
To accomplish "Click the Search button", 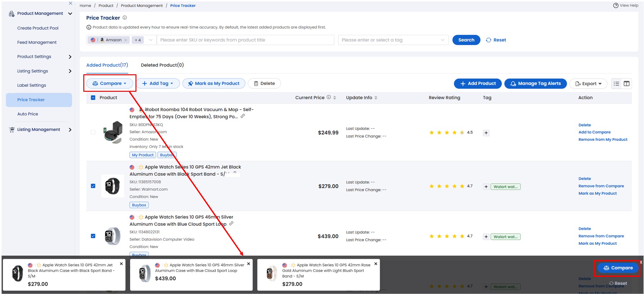I will tap(466, 40).
